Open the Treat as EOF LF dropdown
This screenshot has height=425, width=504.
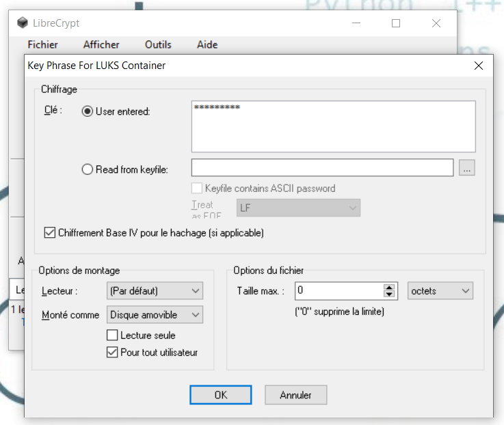tap(298, 208)
